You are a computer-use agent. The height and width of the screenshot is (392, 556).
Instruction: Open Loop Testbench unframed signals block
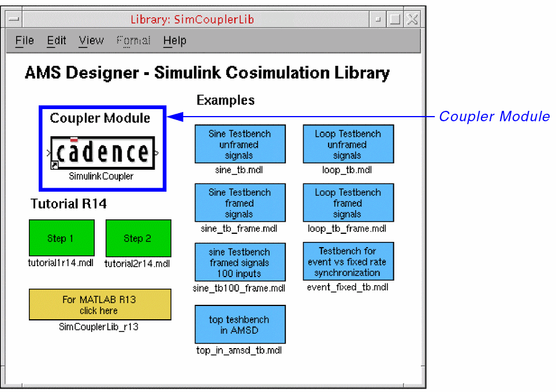(x=348, y=144)
